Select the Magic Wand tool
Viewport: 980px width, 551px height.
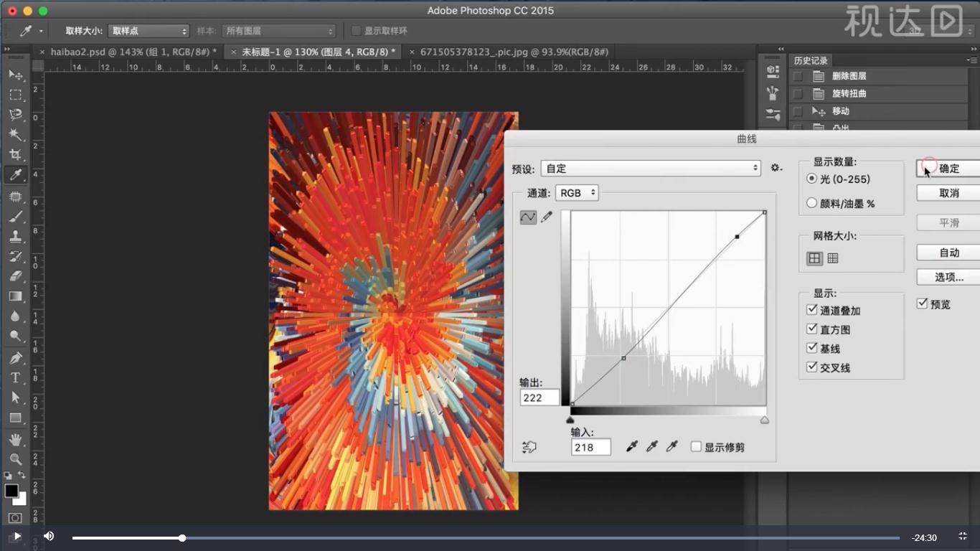(15, 135)
